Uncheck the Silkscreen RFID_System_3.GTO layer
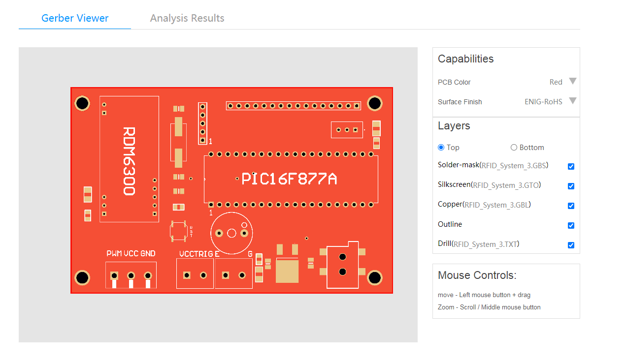The height and width of the screenshot is (364, 626). [x=571, y=186]
